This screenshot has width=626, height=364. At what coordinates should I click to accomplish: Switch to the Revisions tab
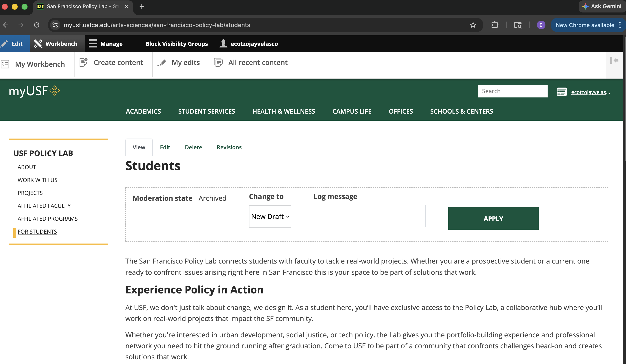(229, 147)
